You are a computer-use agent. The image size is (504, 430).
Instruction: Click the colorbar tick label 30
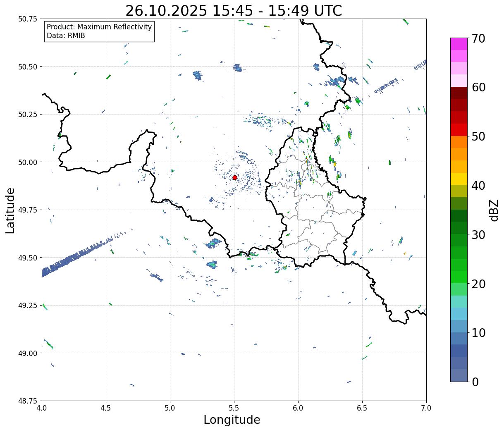coord(478,235)
